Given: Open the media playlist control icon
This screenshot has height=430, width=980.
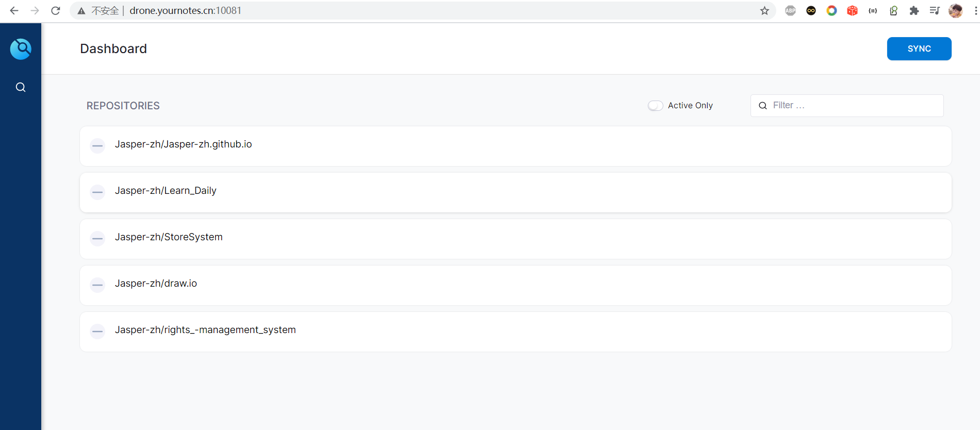Looking at the screenshot, I should tap(935, 10).
